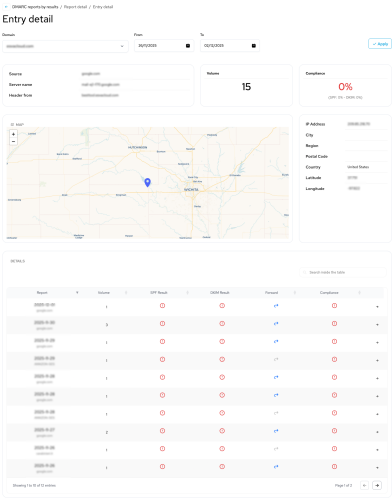Open the Domain dropdown
The image size is (392, 500).
[x=65, y=46]
